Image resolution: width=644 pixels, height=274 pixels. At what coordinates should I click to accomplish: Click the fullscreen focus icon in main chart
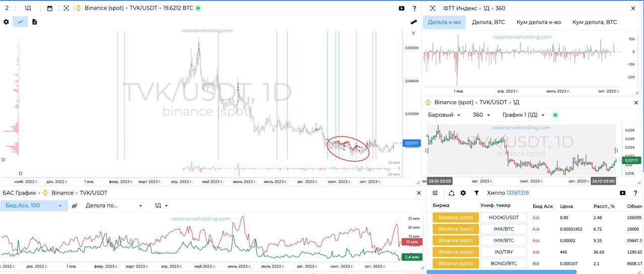[66, 9]
